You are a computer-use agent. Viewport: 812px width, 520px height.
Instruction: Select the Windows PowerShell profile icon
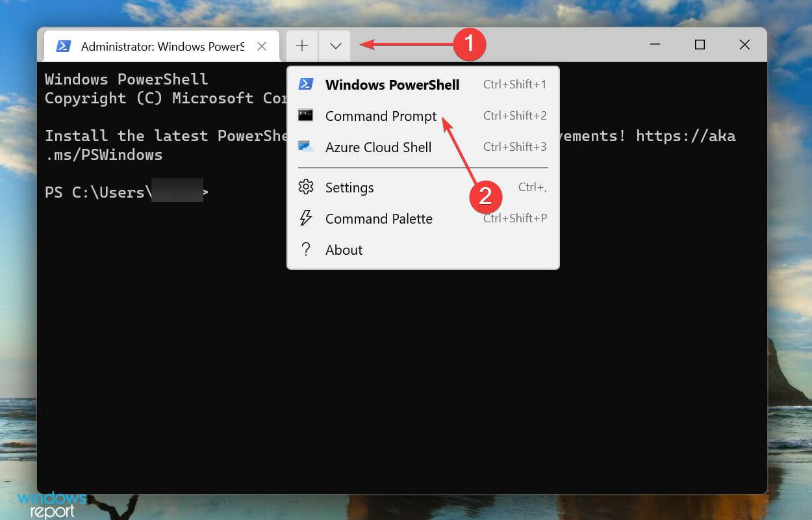pos(306,84)
